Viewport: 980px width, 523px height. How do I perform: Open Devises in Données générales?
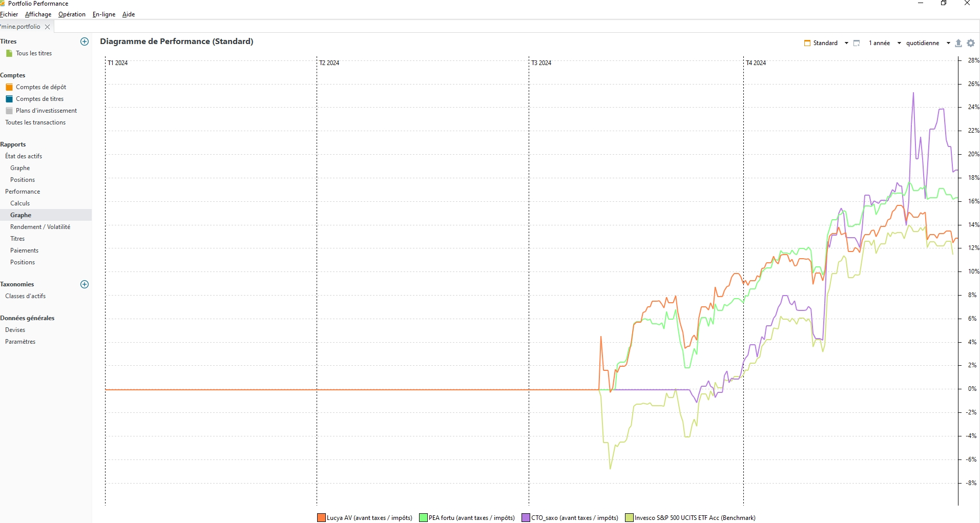[15, 330]
